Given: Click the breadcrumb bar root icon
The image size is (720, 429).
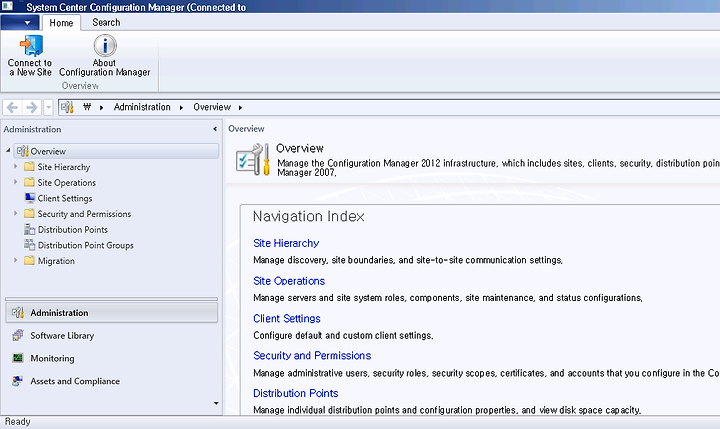Looking at the screenshot, I should point(67,107).
